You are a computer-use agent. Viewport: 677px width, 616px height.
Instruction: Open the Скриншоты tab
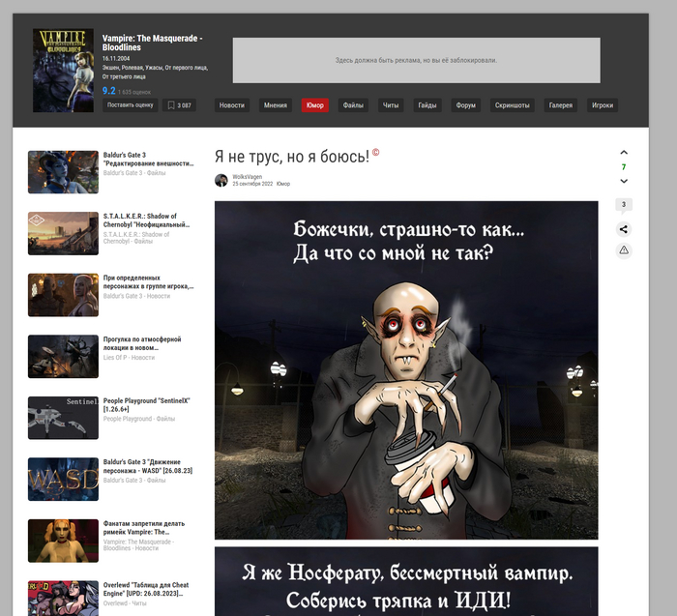(512, 105)
